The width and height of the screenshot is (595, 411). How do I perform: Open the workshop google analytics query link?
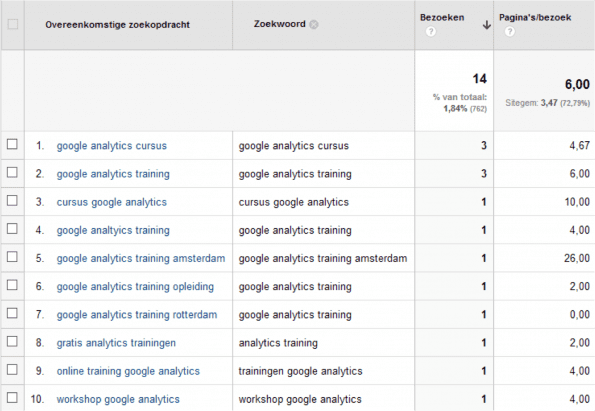[x=118, y=399]
